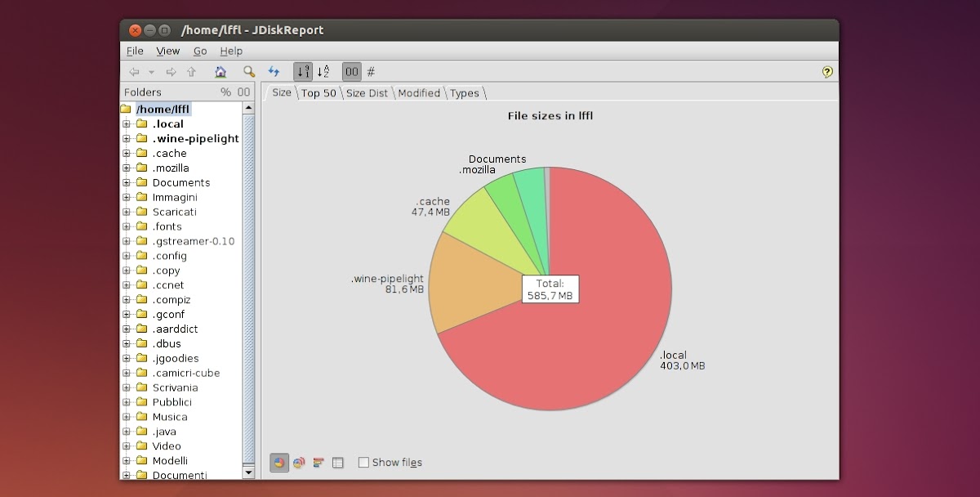The width and height of the screenshot is (980, 497).
Task: Expand the .cache folder node
Action: pos(127,154)
